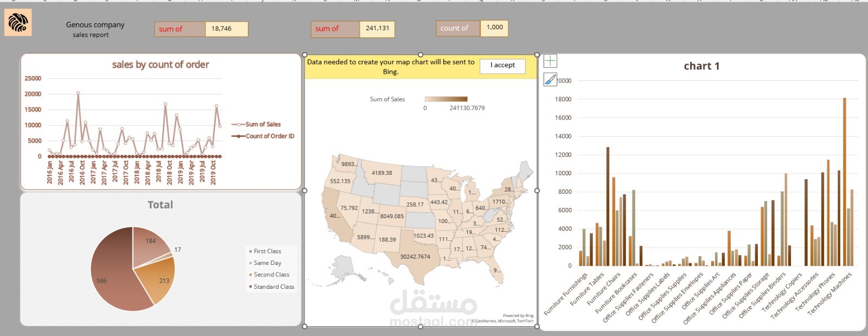This screenshot has width=868, height=336.
Task: Click the map state labeled 552.135
Action: pos(340,181)
